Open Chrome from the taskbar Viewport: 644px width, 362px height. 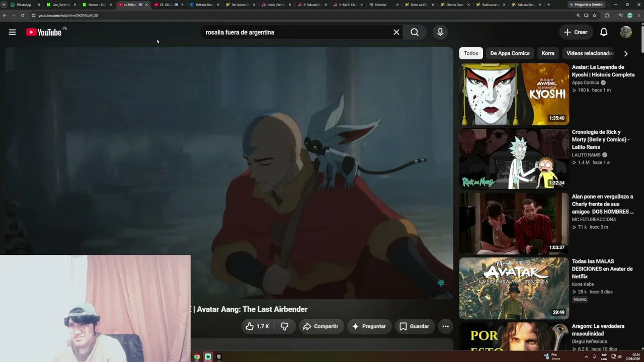pos(197,356)
